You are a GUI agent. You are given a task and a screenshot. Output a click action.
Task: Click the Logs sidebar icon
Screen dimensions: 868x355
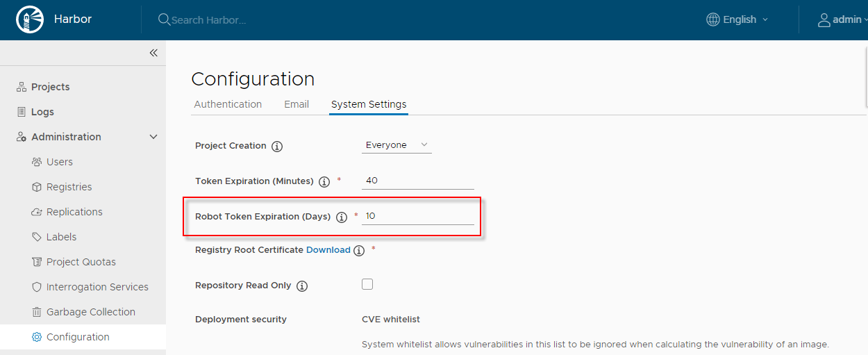(x=22, y=112)
